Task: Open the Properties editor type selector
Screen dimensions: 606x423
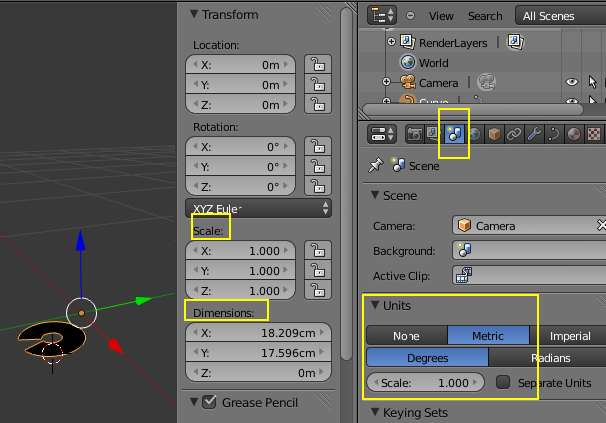Action: [x=382, y=134]
